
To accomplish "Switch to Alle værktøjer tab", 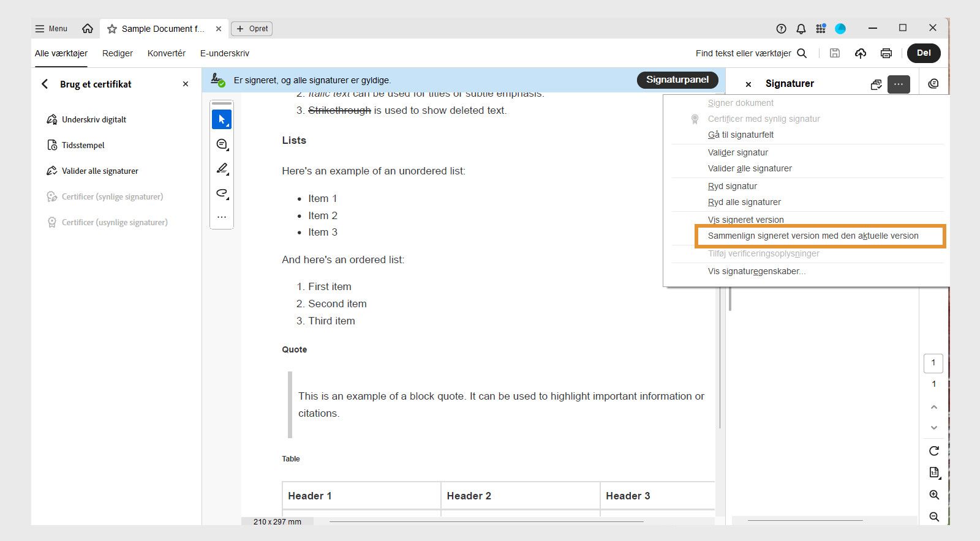I will (61, 53).
